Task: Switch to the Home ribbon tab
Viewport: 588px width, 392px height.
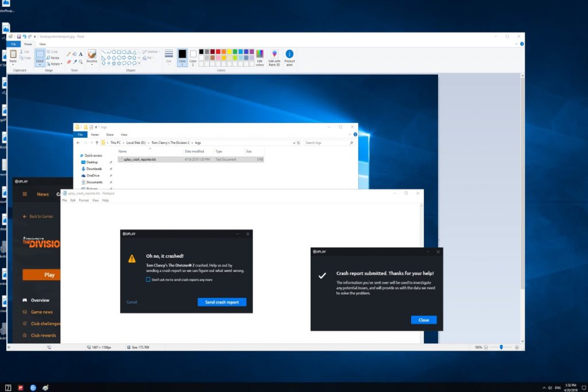Action: [x=28, y=44]
